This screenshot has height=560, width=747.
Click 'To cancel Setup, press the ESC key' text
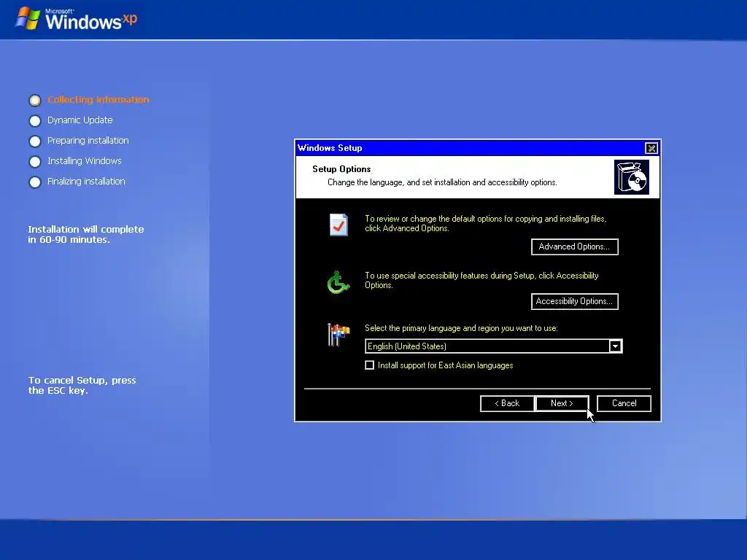point(82,385)
